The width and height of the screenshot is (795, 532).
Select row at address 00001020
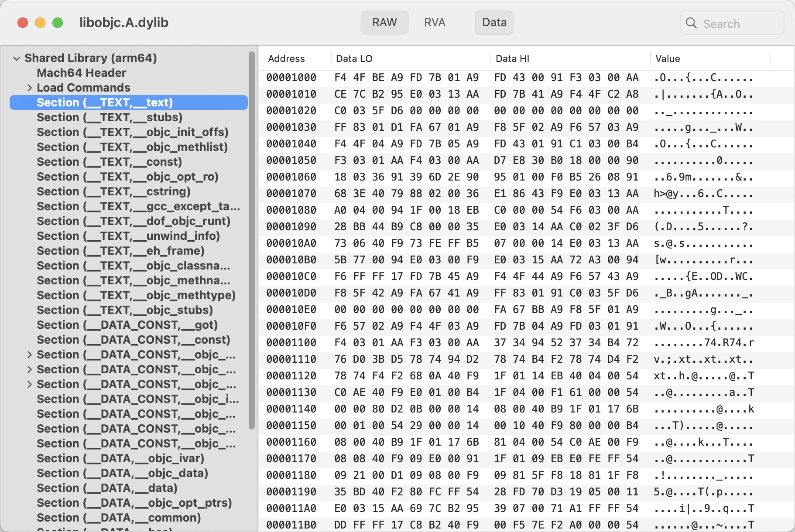[x=527, y=111]
